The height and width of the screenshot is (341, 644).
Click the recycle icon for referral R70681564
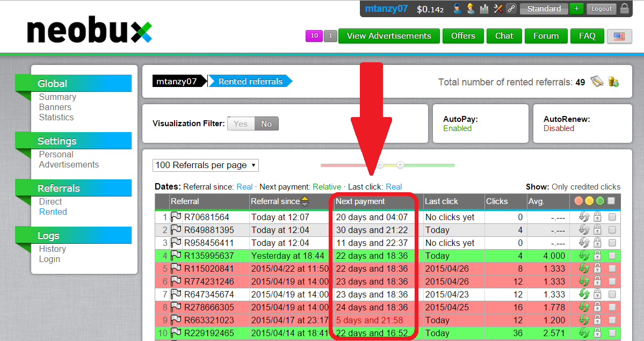(x=584, y=217)
